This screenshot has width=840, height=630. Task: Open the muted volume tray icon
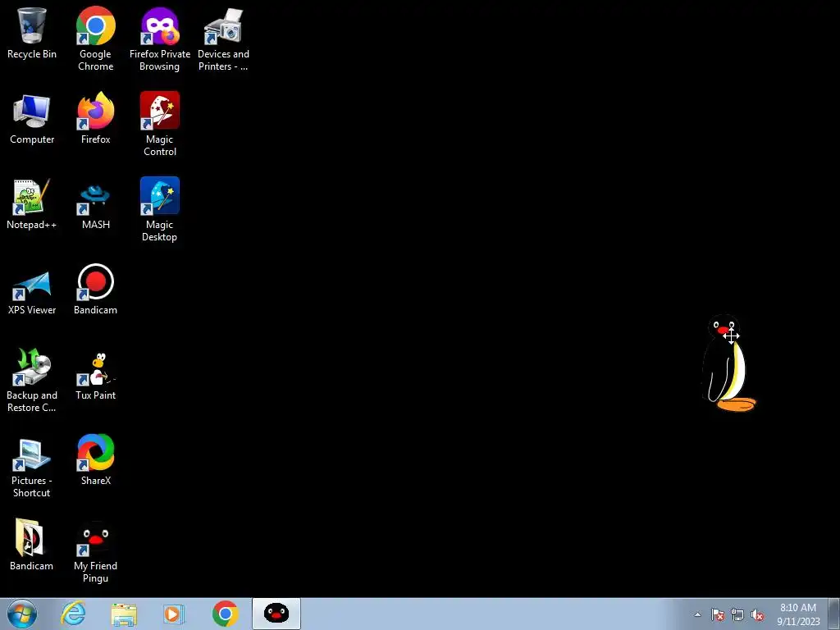pos(757,614)
